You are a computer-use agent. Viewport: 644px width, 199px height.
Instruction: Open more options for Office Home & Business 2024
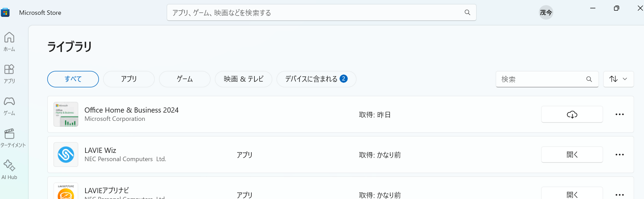pyautogui.click(x=619, y=114)
